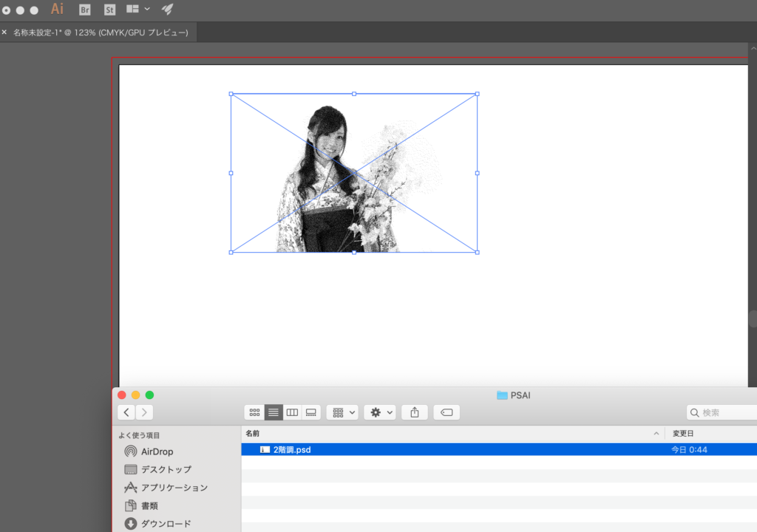The height and width of the screenshot is (532, 757).
Task: Open AirDrop in the Finder sidebar
Action: (x=157, y=451)
